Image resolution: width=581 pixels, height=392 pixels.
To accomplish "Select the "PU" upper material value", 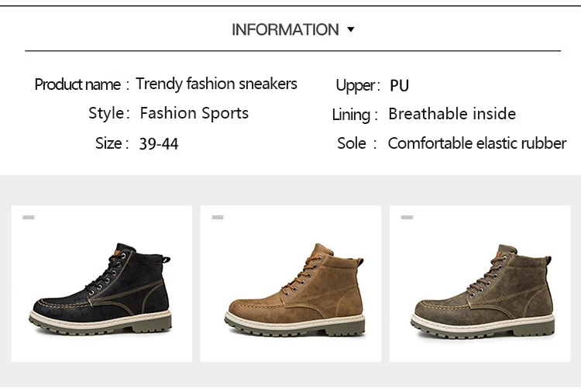I will coord(400,85).
